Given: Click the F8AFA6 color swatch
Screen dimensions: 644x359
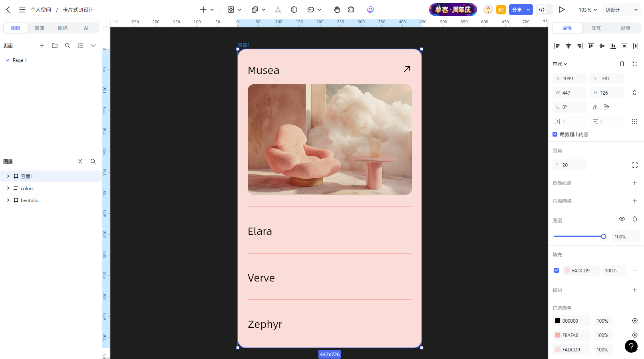Looking at the screenshot, I should [558, 335].
